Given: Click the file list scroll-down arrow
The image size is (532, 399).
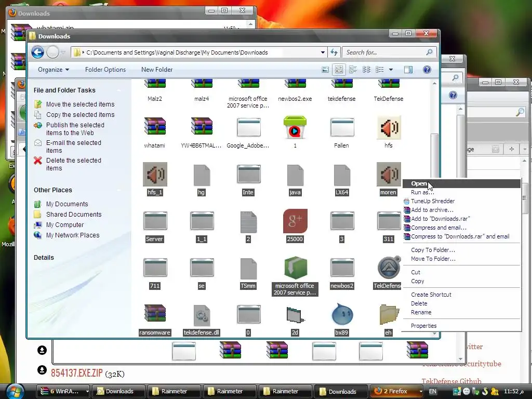Looking at the screenshot, I should pyautogui.click(x=435, y=334).
